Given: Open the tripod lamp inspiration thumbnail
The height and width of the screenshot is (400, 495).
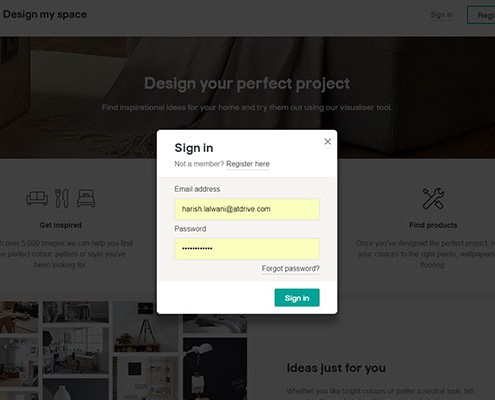Looking at the screenshot, I should coord(145,327).
